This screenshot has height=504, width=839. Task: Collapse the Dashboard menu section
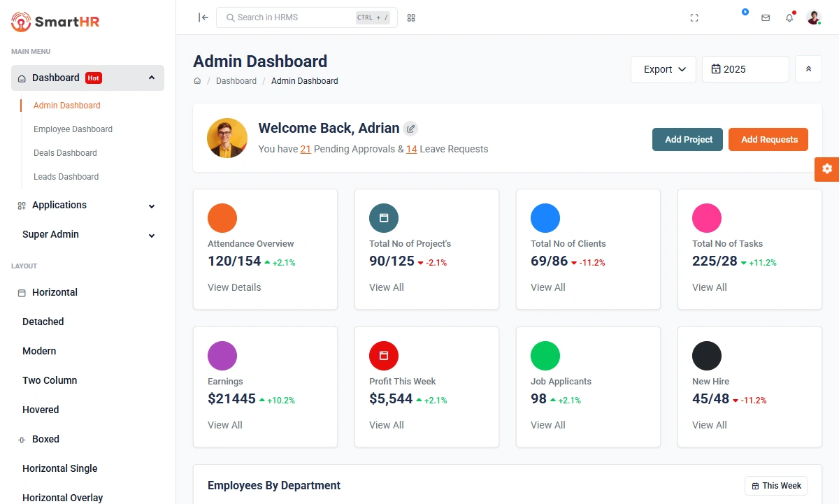[152, 78]
